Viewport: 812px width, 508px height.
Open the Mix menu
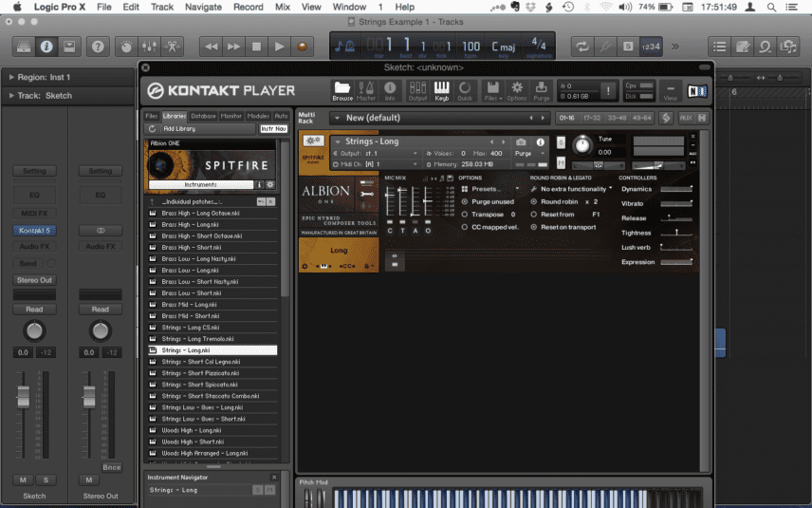[x=283, y=7]
